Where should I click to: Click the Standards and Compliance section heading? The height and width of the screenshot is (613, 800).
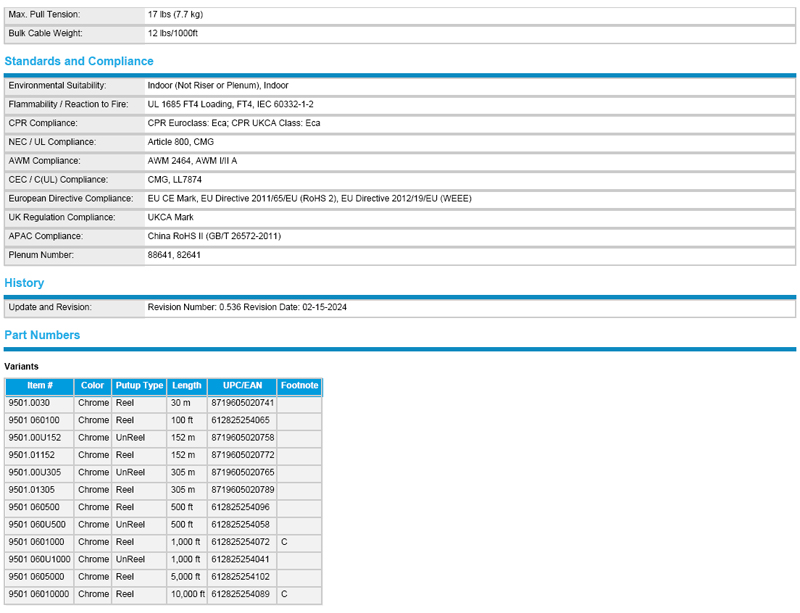pyautogui.click(x=78, y=62)
